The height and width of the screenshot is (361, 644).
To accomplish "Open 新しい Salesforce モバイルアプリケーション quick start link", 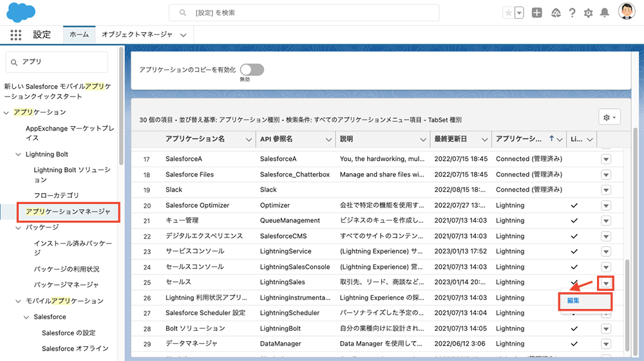I will (57, 91).
